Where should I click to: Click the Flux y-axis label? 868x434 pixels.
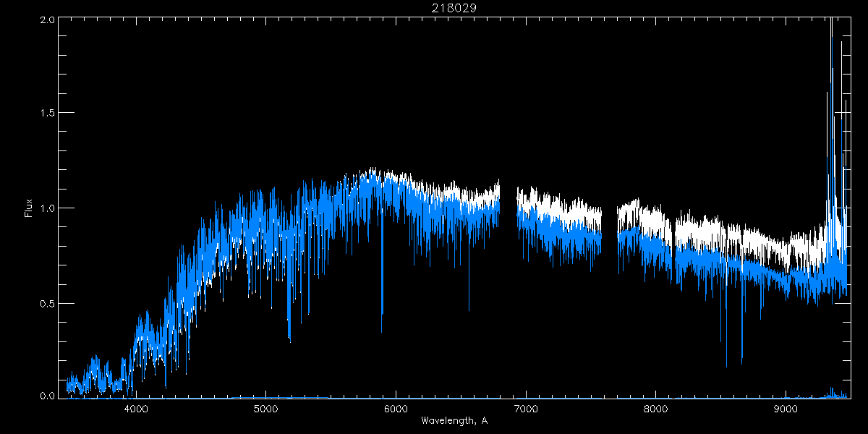(x=29, y=208)
